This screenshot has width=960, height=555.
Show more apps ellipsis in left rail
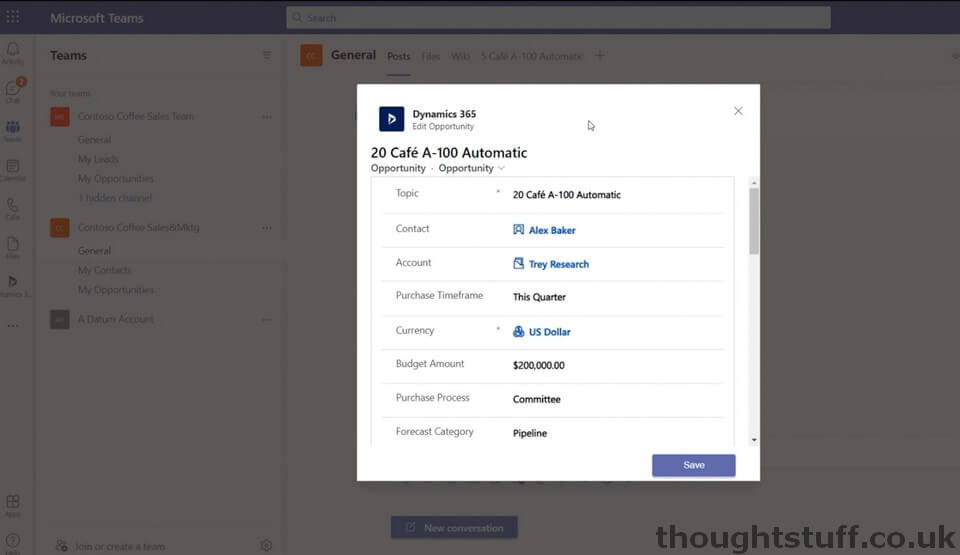[13, 325]
